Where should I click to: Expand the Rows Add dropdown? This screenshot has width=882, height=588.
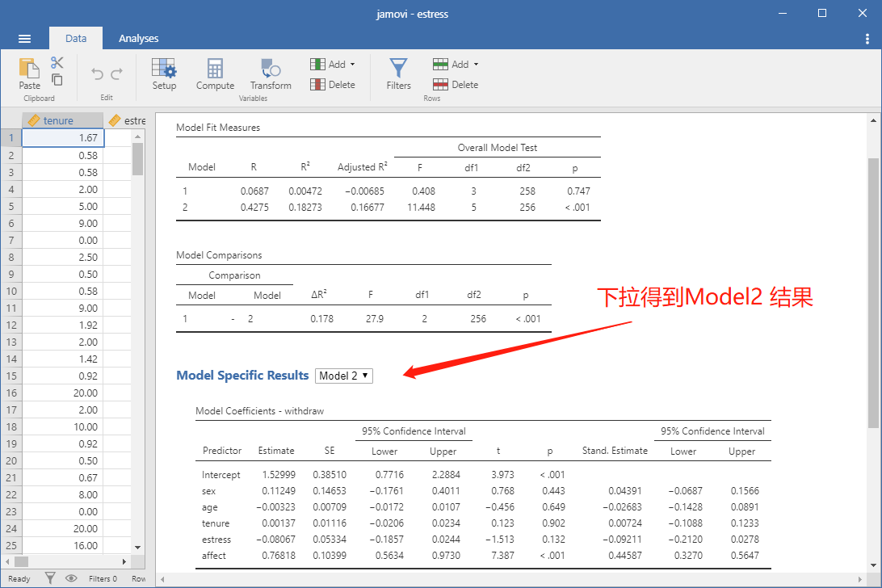pyautogui.click(x=456, y=64)
